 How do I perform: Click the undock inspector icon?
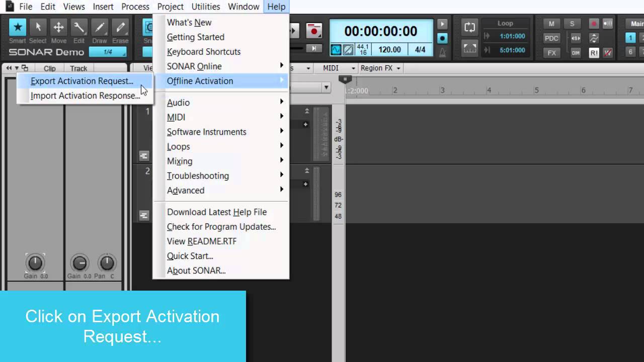point(25,68)
